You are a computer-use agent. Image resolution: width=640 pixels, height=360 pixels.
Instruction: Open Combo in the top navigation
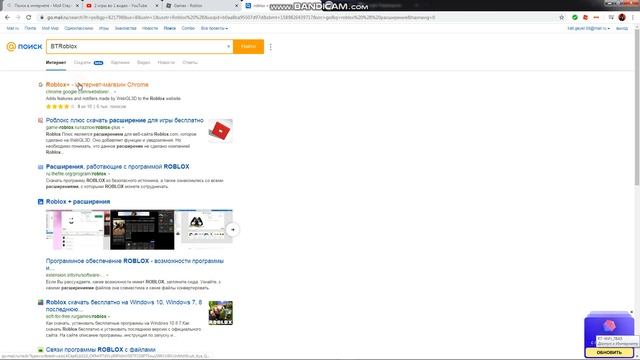point(188,28)
